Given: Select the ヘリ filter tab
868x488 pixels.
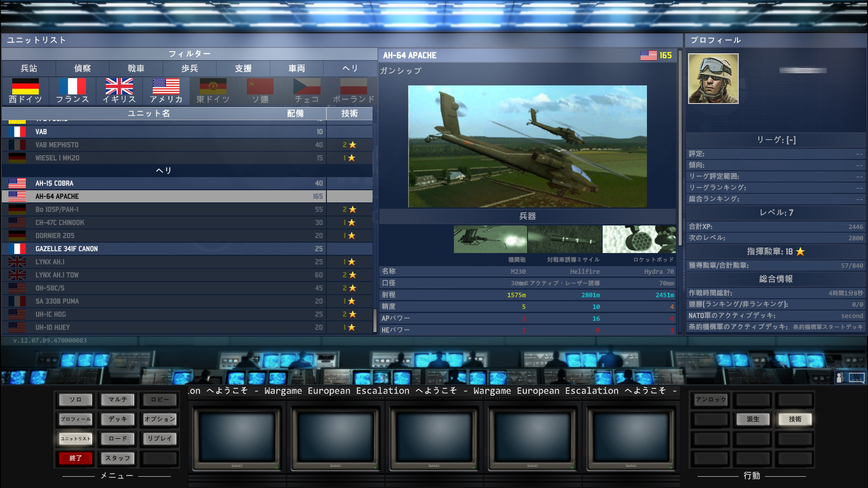Looking at the screenshot, I should (x=350, y=68).
